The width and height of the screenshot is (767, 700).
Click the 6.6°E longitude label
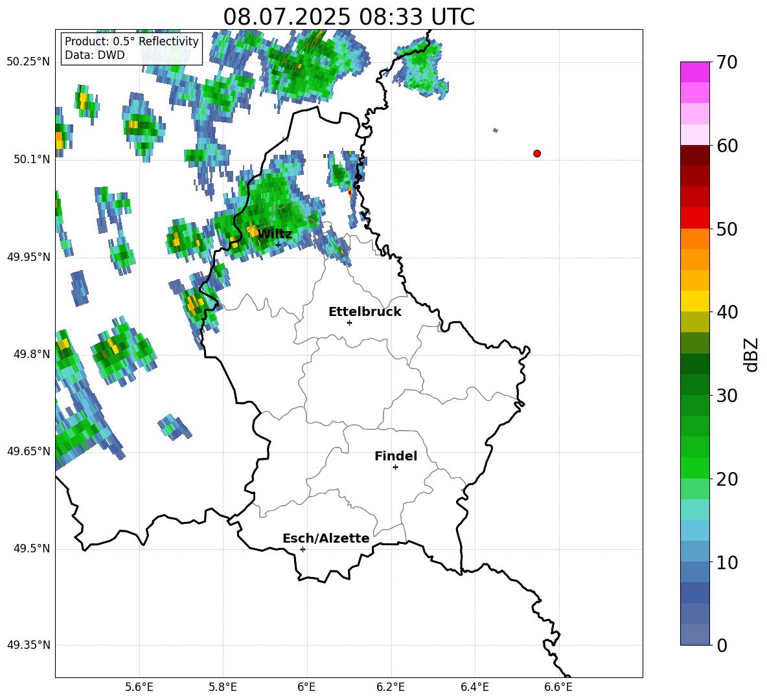558,687
